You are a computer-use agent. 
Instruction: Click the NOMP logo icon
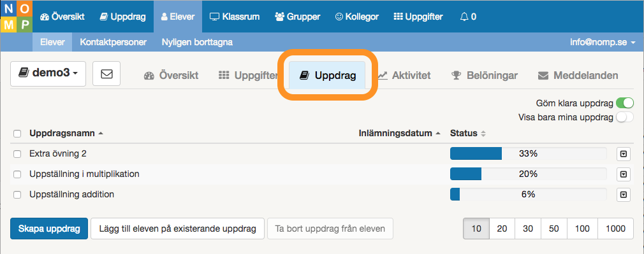coord(16,17)
